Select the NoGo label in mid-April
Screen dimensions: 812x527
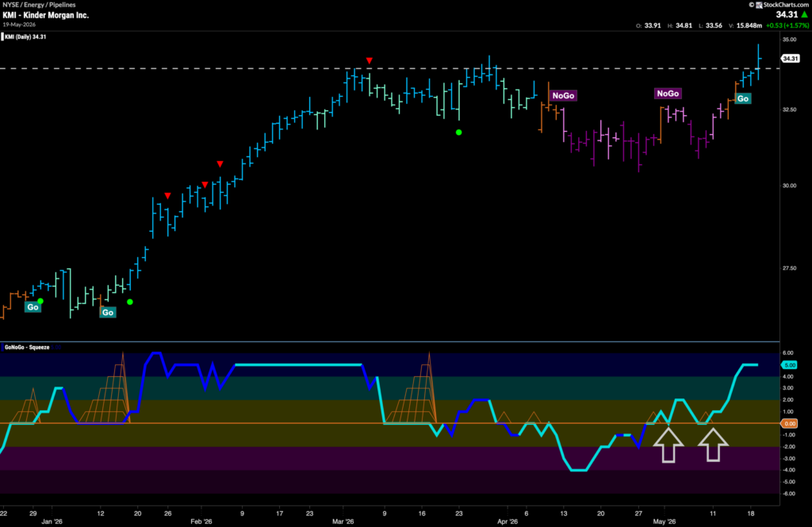coord(563,95)
